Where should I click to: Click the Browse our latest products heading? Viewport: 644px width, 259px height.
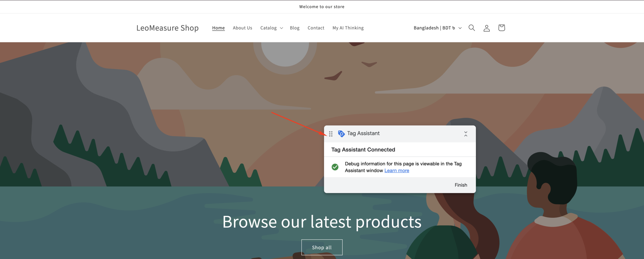pos(322,222)
